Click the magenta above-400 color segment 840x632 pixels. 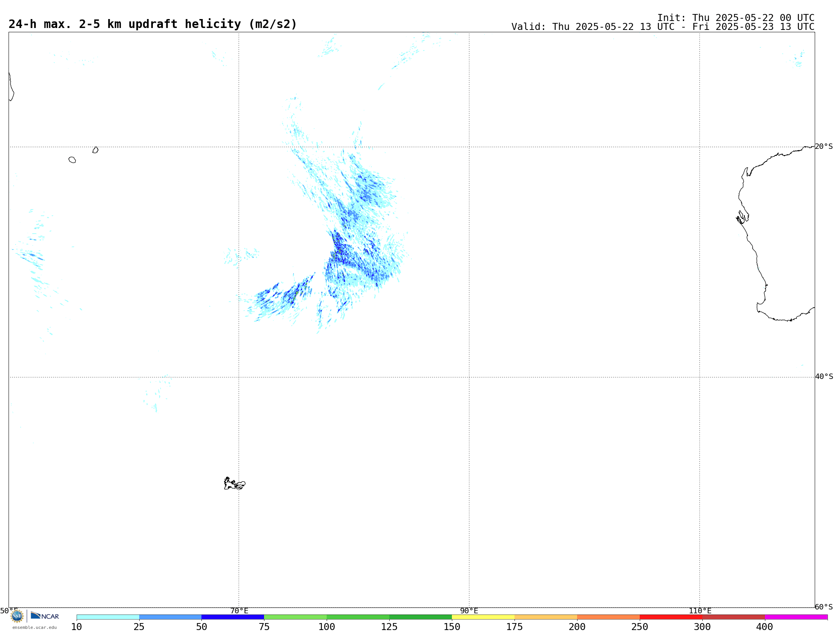pyautogui.click(x=796, y=617)
